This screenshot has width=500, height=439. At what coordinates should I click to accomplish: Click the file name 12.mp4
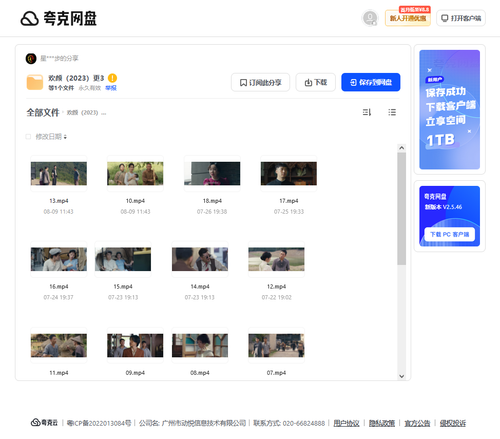pos(276,287)
